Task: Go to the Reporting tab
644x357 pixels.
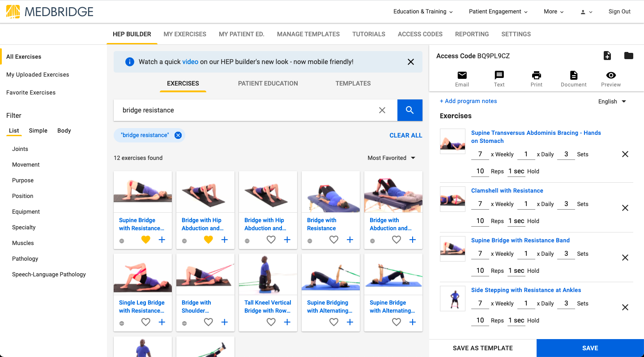Action: point(472,34)
